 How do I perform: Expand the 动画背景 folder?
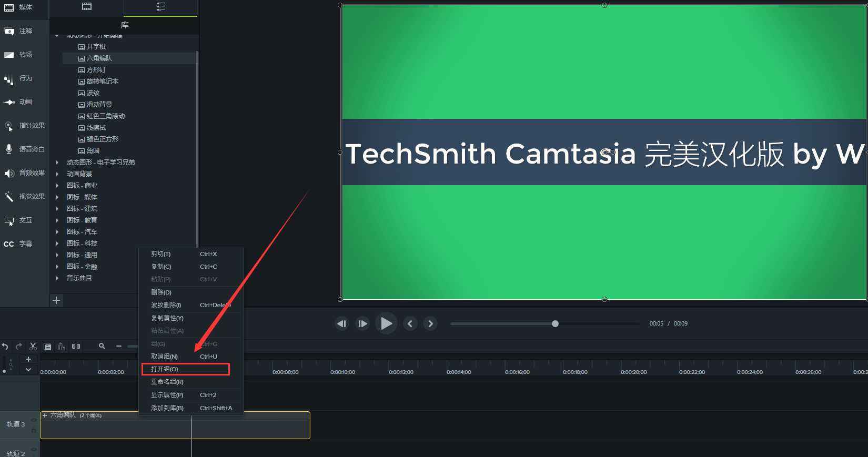(57, 174)
